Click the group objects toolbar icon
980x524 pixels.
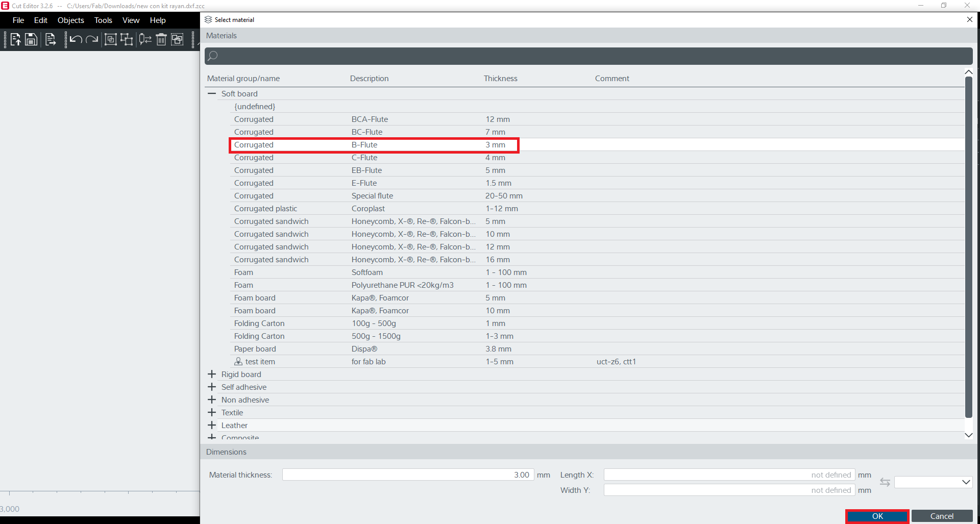(x=110, y=39)
